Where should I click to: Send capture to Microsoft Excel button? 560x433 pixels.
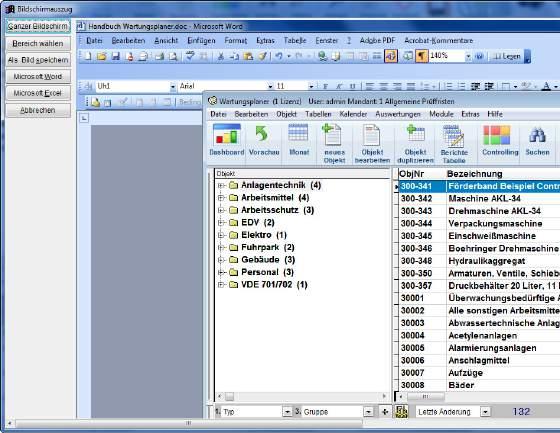click(x=38, y=94)
